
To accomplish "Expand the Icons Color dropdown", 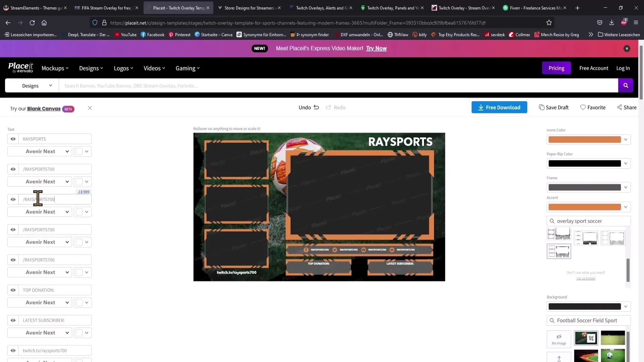I will (x=626, y=139).
